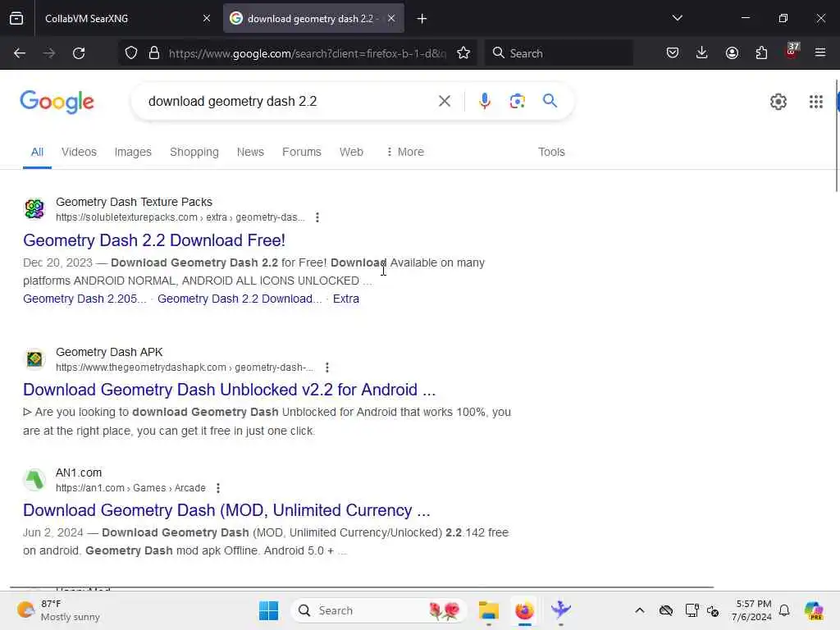The width and height of the screenshot is (840, 630).
Task: Open options for solubletexturepacks result
Action: 317,217
